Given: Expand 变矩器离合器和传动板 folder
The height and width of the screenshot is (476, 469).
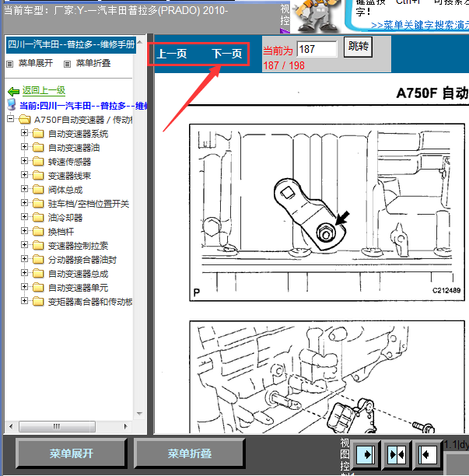Looking at the screenshot, I should (25, 300).
